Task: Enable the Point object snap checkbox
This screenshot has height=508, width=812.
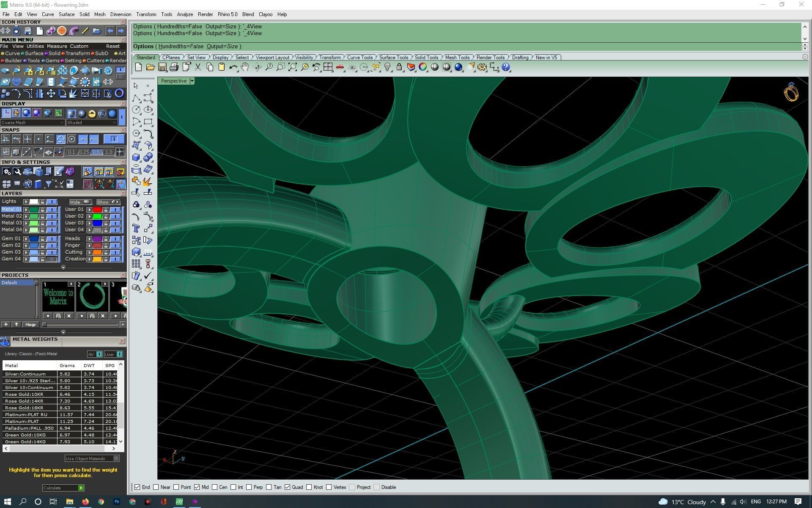Action: coord(176,487)
